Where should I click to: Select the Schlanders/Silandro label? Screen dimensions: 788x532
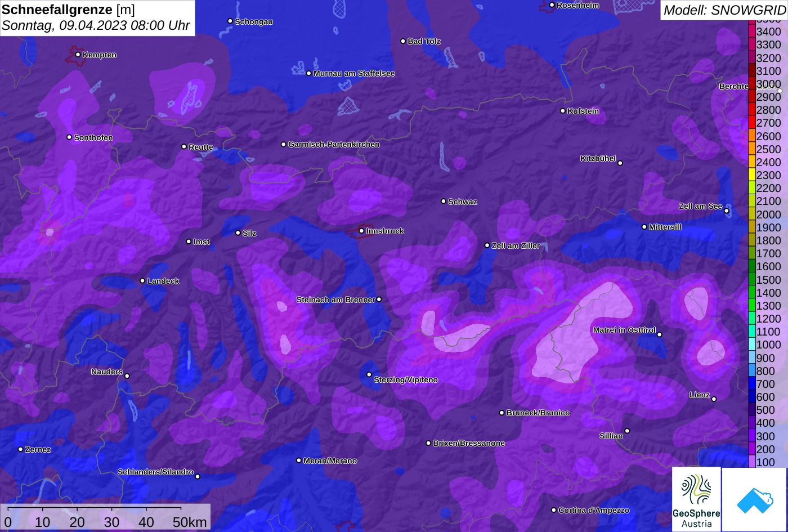155,472
